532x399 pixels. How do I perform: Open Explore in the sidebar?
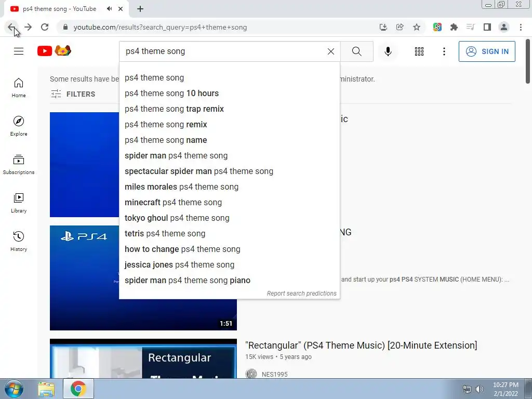(19, 126)
